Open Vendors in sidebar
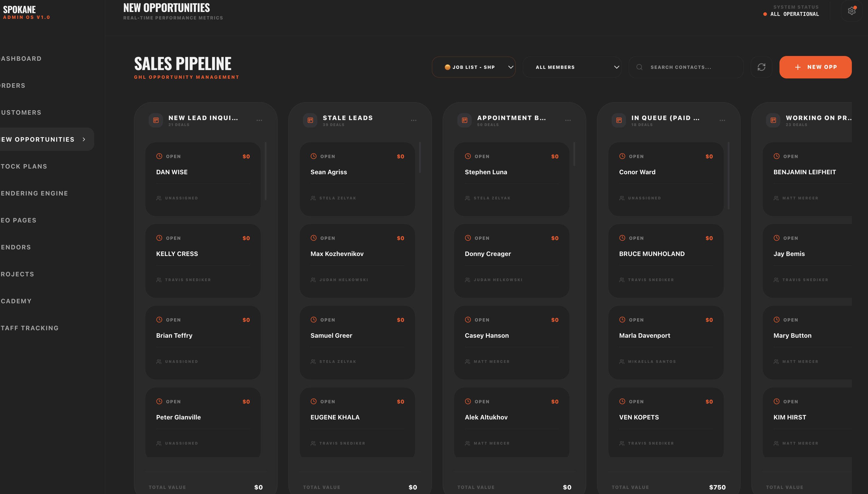This screenshot has height=494, width=868. pos(16,247)
